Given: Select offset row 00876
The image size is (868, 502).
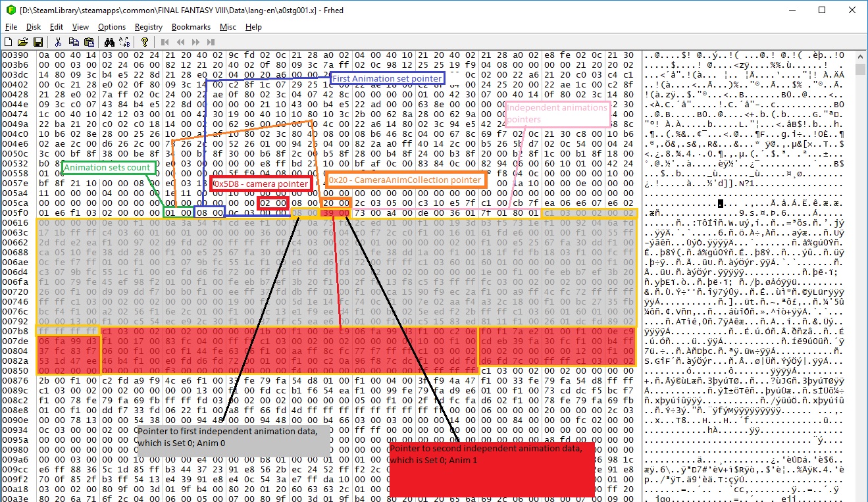Looking at the screenshot, I should click(15, 382).
